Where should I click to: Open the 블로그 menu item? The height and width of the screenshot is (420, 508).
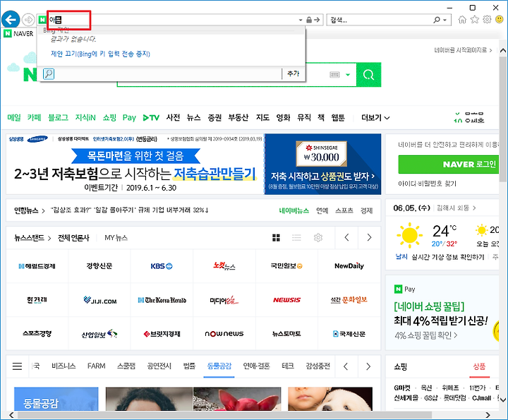click(58, 117)
